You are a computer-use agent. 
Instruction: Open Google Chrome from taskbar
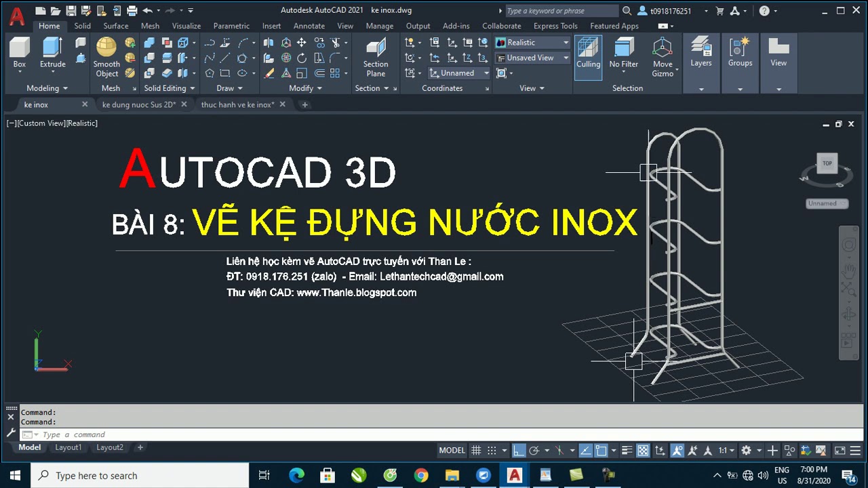(x=421, y=475)
